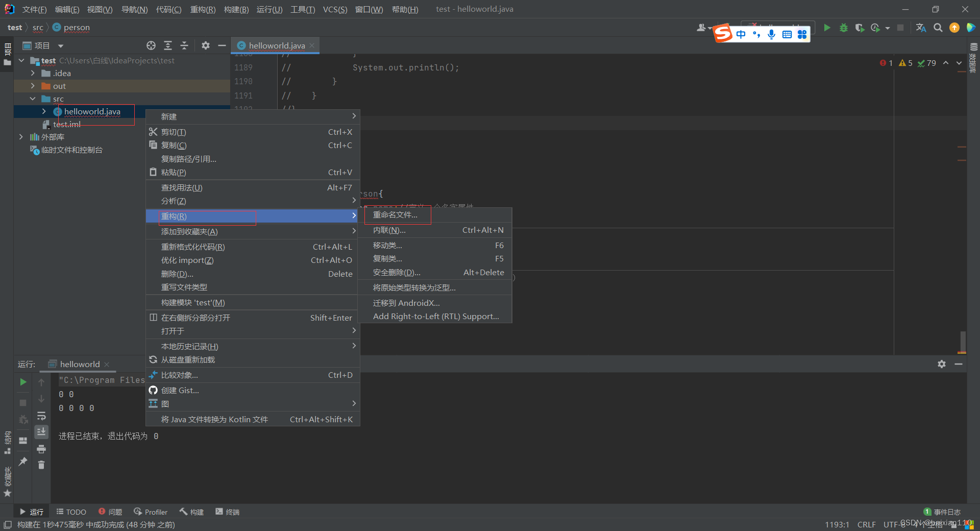Expand the 外部库 node
980x531 pixels.
(x=21, y=137)
